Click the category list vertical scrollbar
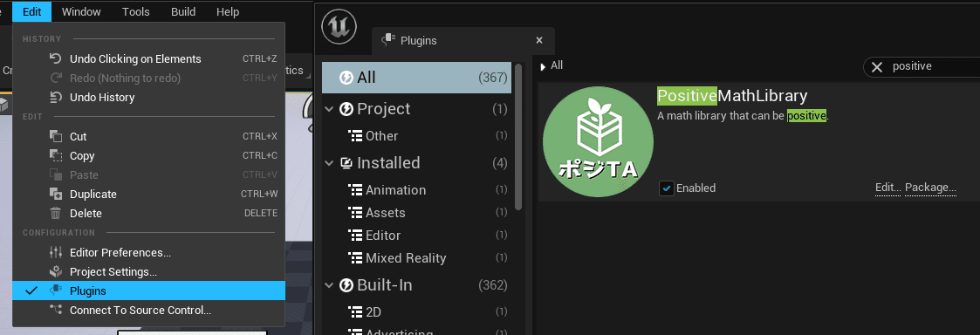This screenshot has width=980, height=335. point(518,136)
